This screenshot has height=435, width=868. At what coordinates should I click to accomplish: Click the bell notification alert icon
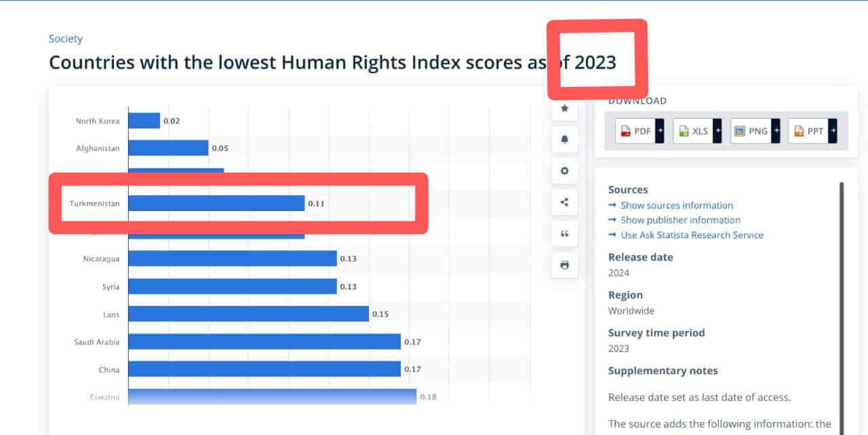point(564,140)
